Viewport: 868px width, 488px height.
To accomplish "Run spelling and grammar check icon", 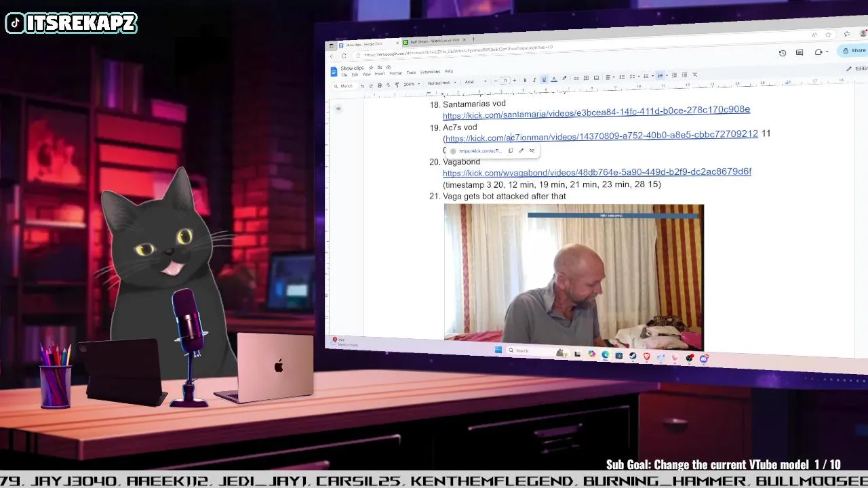I will point(388,85).
